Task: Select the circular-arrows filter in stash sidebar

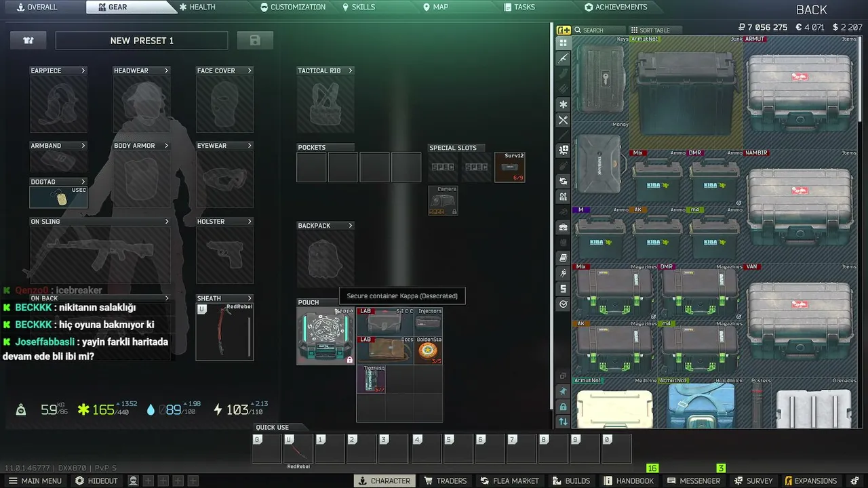Action: [563, 181]
